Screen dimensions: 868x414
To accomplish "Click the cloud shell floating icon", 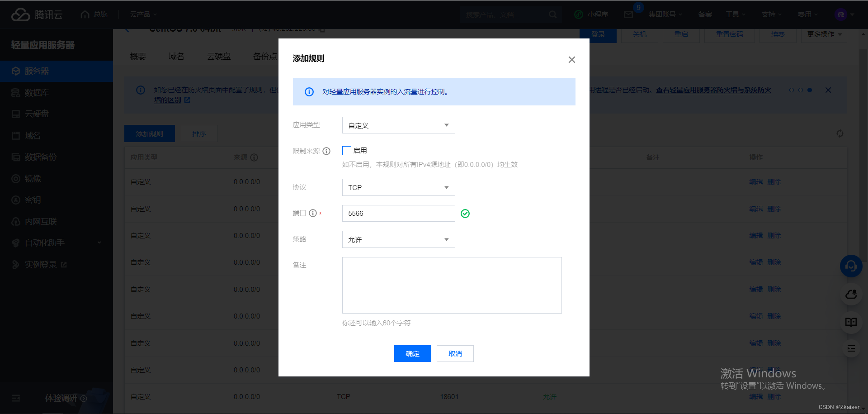I will point(851,295).
